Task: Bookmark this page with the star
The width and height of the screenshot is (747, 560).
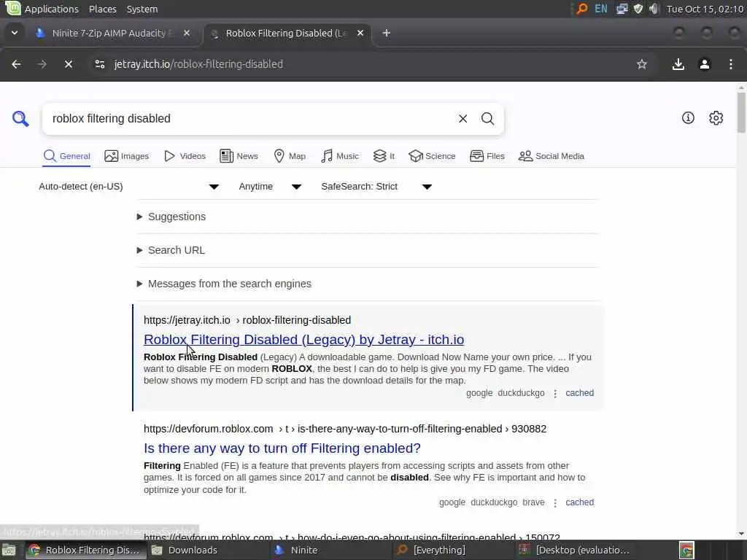Action: [x=642, y=64]
